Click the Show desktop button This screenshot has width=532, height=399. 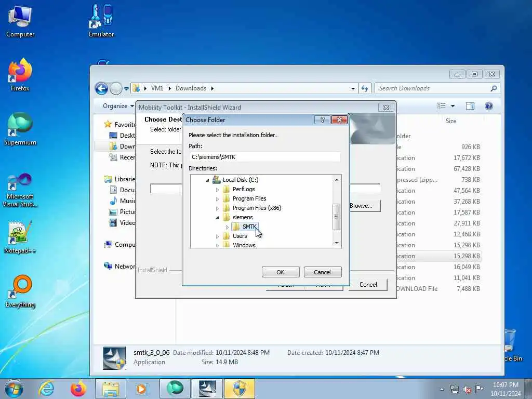pos(528,389)
